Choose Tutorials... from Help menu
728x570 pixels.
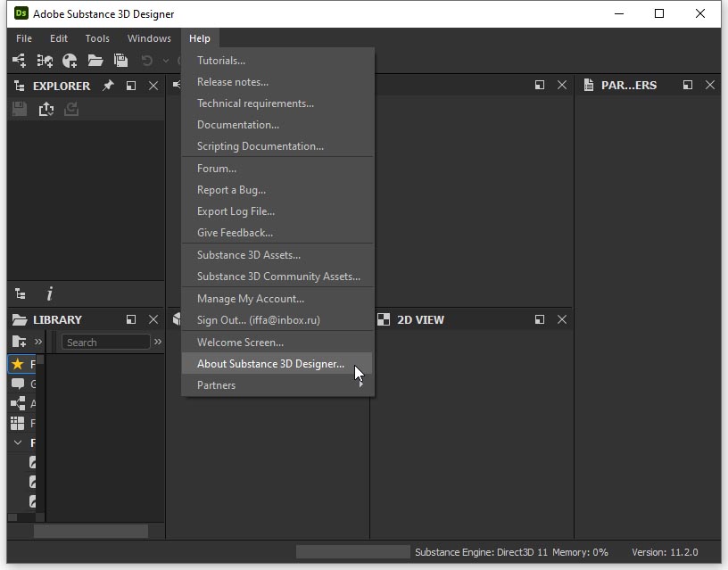click(x=277, y=61)
